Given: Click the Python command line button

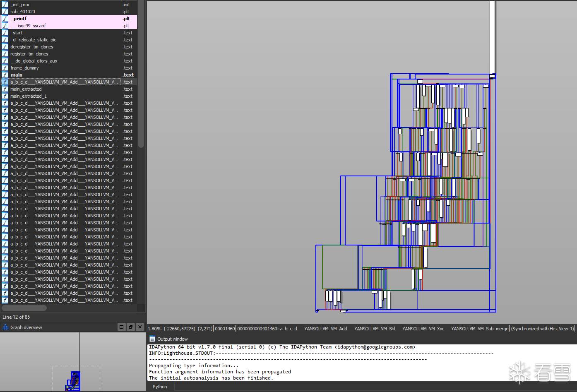Looking at the screenshot, I should pos(160,387).
